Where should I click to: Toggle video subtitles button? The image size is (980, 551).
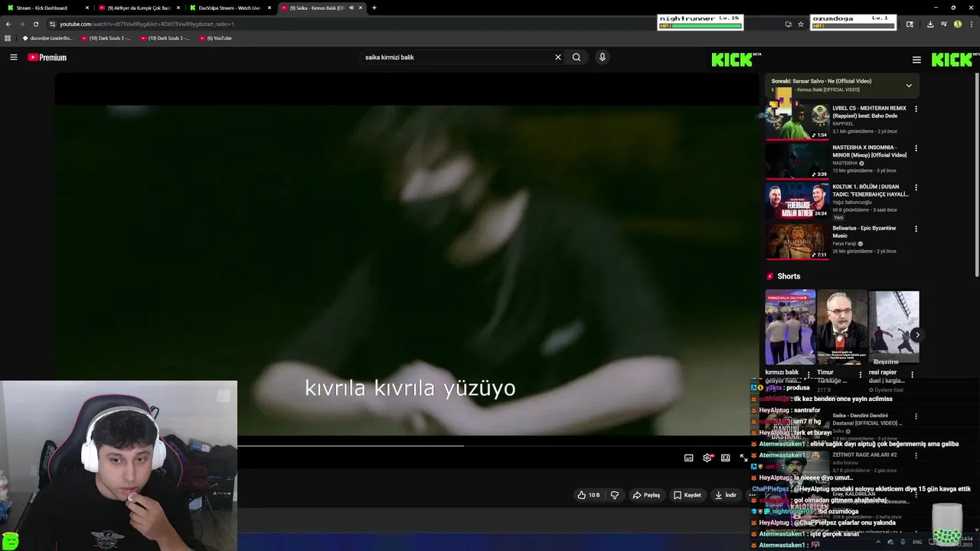(688, 458)
